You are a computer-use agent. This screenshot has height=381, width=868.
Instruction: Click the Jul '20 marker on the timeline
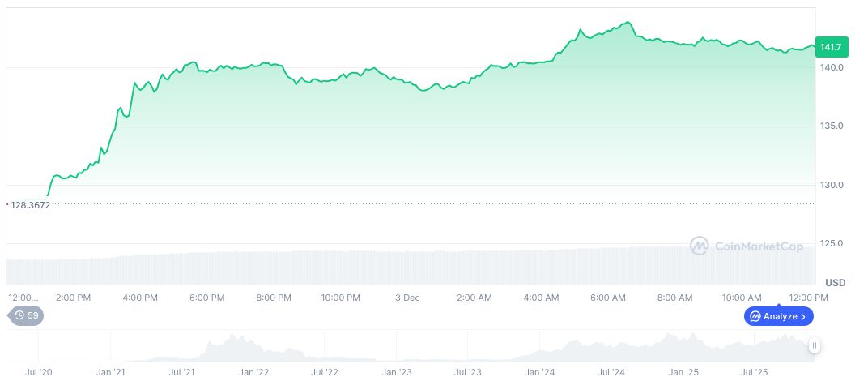pos(39,373)
